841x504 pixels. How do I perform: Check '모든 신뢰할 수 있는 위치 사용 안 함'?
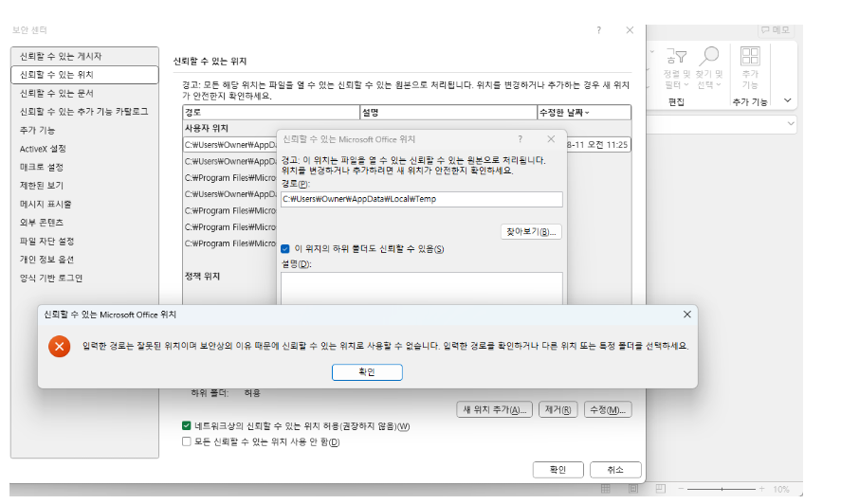tap(187, 441)
